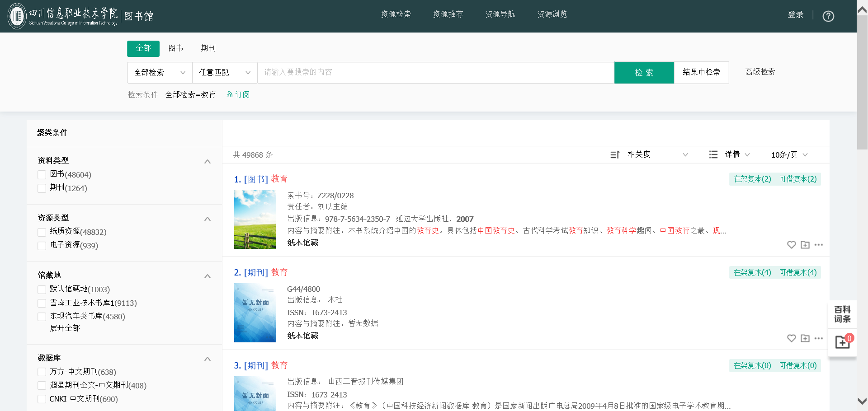The width and height of the screenshot is (868, 411).
Task: Favorite the first result with heart icon
Action: pyautogui.click(x=791, y=245)
